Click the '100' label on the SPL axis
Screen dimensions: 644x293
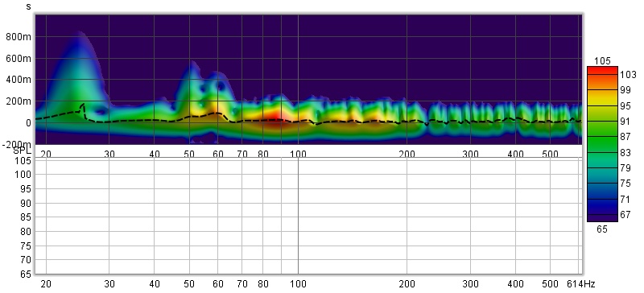23,175
